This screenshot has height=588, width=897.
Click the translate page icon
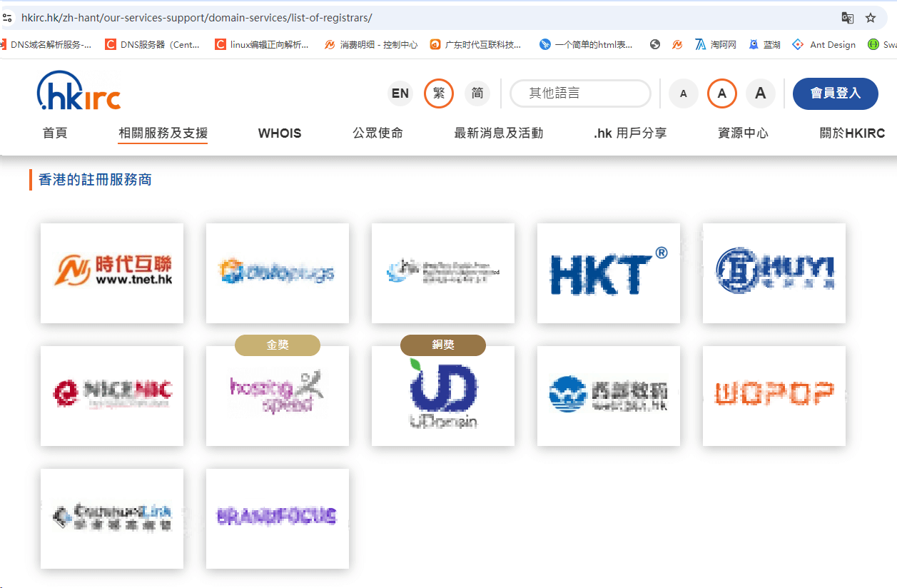[847, 18]
